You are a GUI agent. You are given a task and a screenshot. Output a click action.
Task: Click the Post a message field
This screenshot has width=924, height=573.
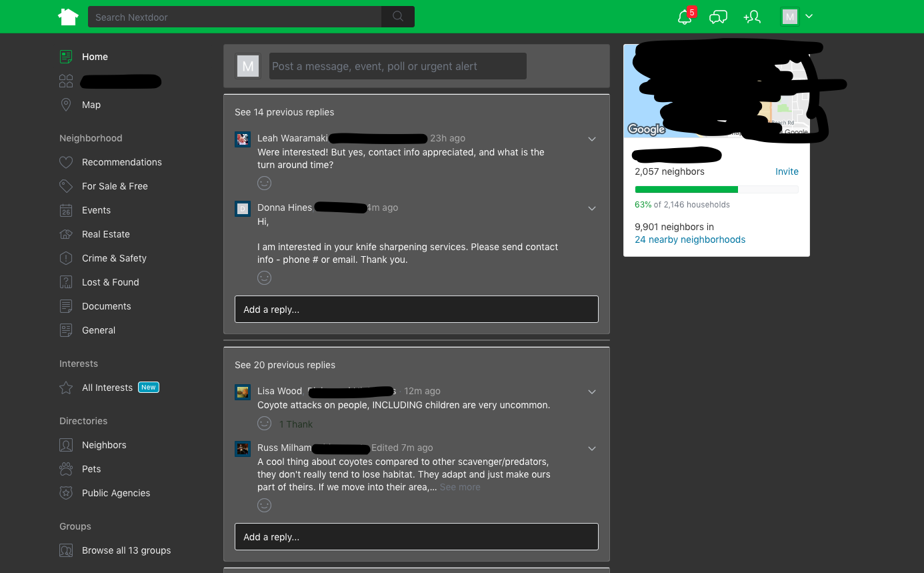tap(398, 66)
